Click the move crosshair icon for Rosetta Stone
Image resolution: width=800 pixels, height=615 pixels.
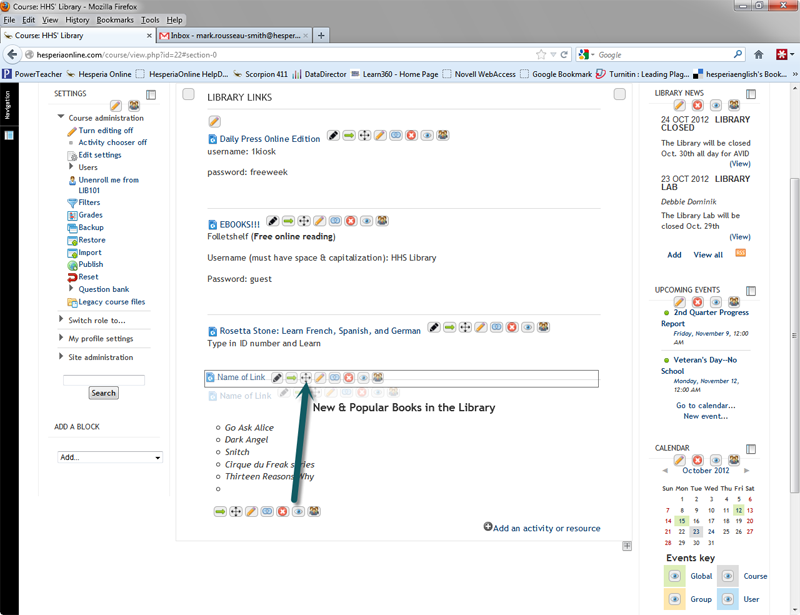pos(465,327)
